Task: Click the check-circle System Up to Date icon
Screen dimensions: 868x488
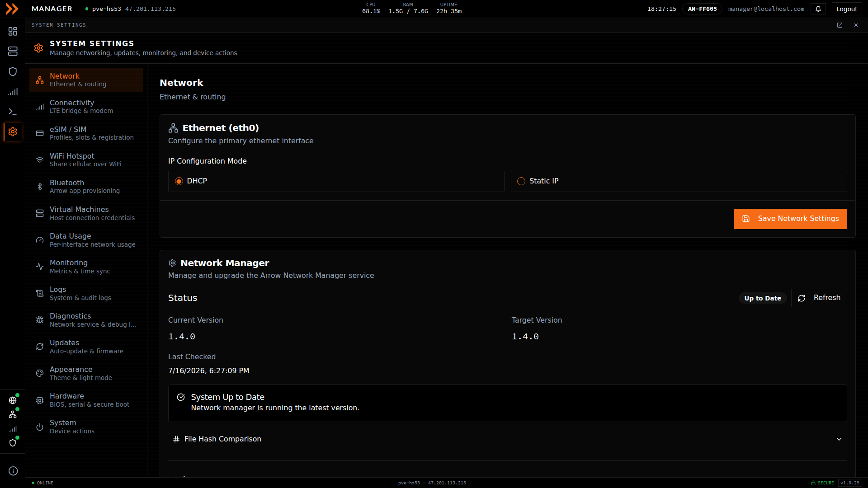Action: 181,397
